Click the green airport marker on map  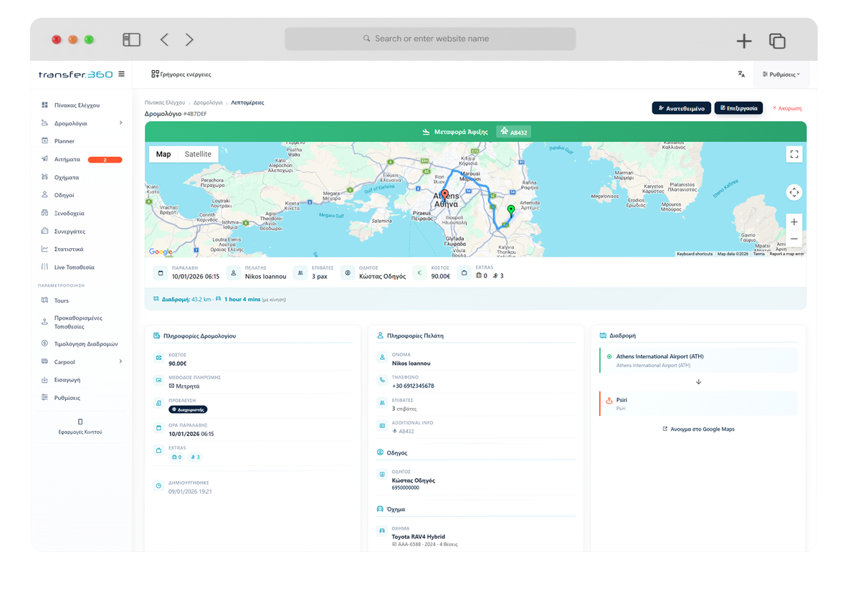(510, 210)
